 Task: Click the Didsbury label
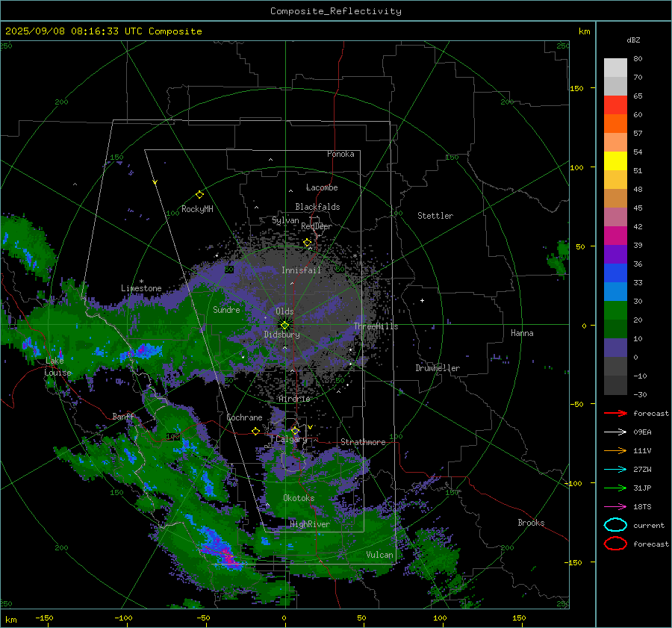tap(281, 335)
